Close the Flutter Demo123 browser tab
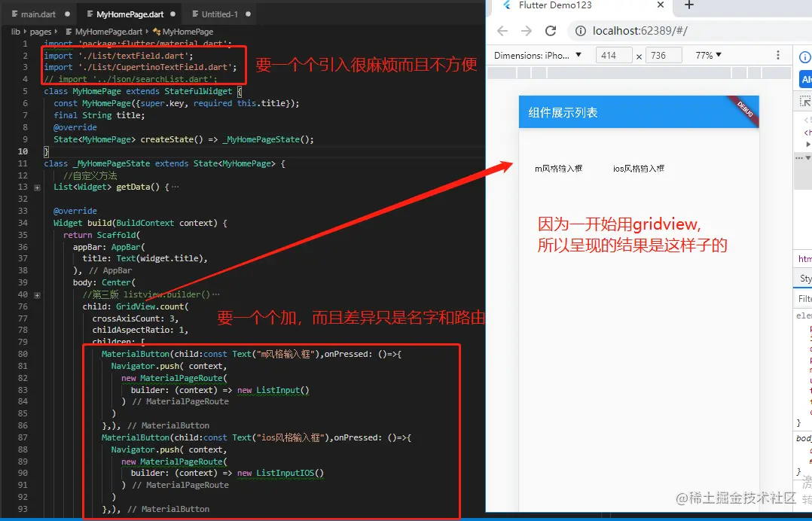812x521 pixels. pos(661,5)
